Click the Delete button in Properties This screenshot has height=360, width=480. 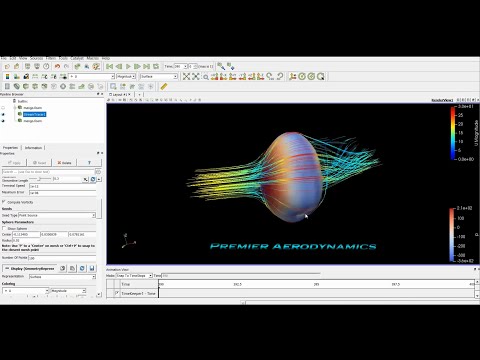pos(64,163)
